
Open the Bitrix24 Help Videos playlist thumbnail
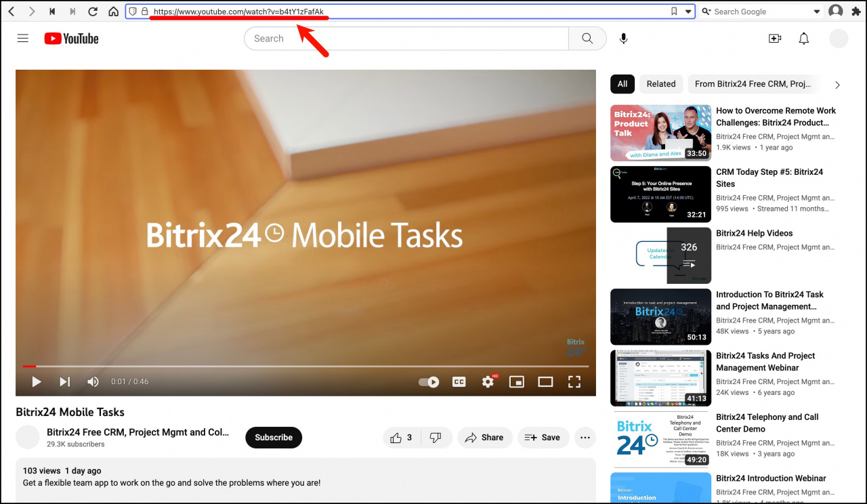click(660, 255)
